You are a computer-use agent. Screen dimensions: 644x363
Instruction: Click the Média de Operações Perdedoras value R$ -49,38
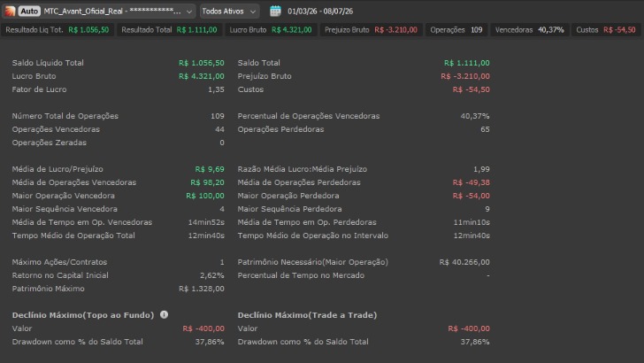[471, 182]
